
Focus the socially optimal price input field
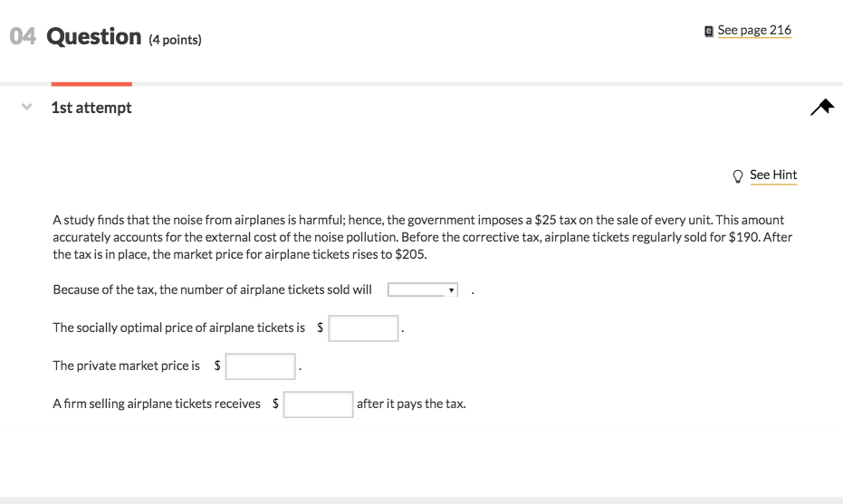(363, 328)
